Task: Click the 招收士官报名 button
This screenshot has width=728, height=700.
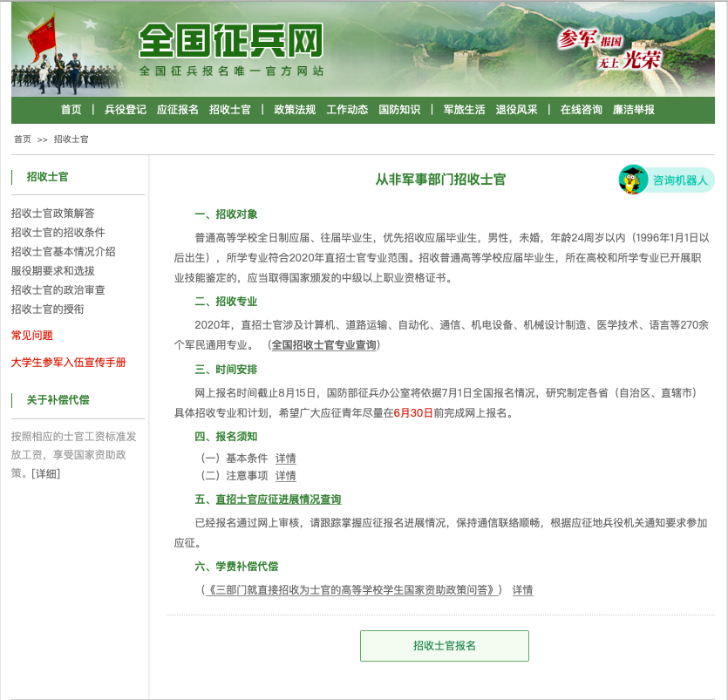Action: (x=445, y=646)
